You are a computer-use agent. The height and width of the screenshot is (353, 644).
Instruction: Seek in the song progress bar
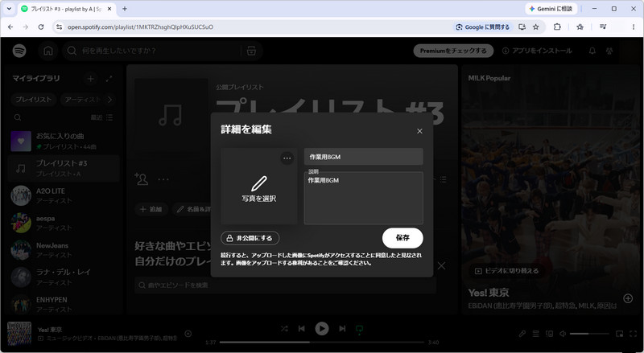[321, 342]
